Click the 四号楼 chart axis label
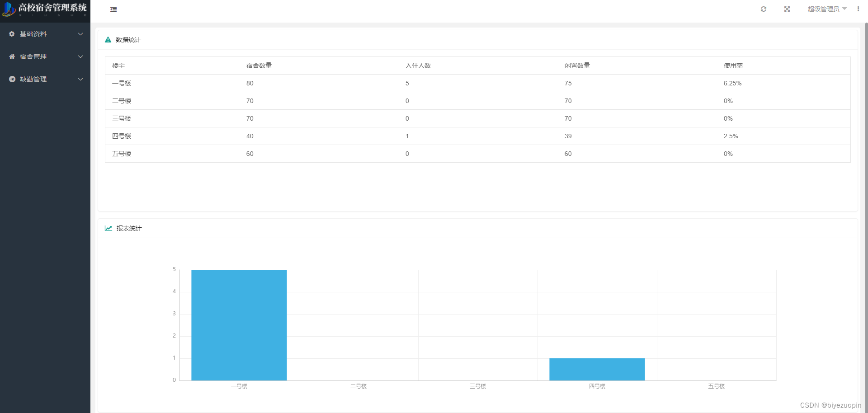The width and height of the screenshot is (868, 413). click(x=597, y=386)
